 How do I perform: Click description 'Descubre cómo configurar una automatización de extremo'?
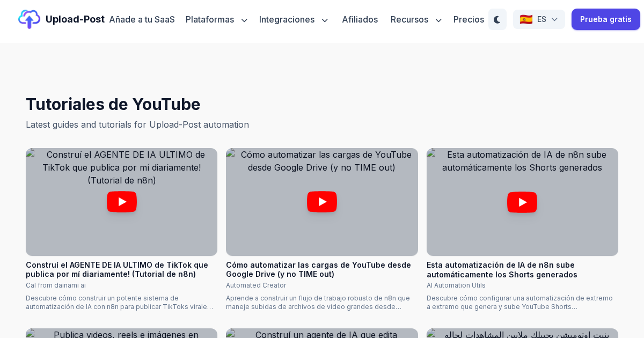point(519,303)
